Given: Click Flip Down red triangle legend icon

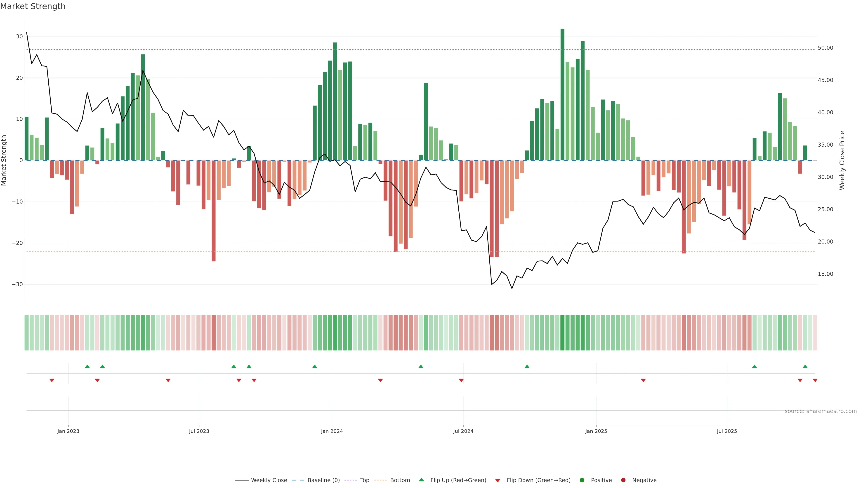Looking at the screenshot, I should pyautogui.click(x=498, y=480).
